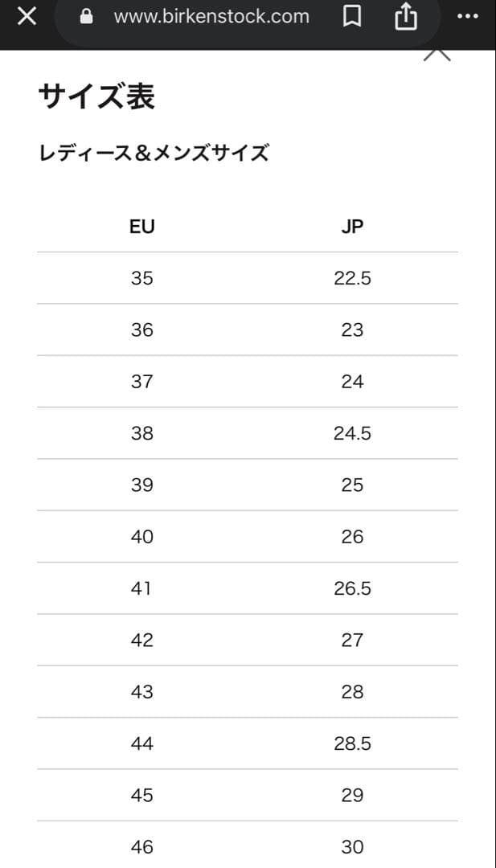Tap EU size 38 in the table
The width and height of the screenshot is (496, 868).
pyautogui.click(x=141, y=433)
